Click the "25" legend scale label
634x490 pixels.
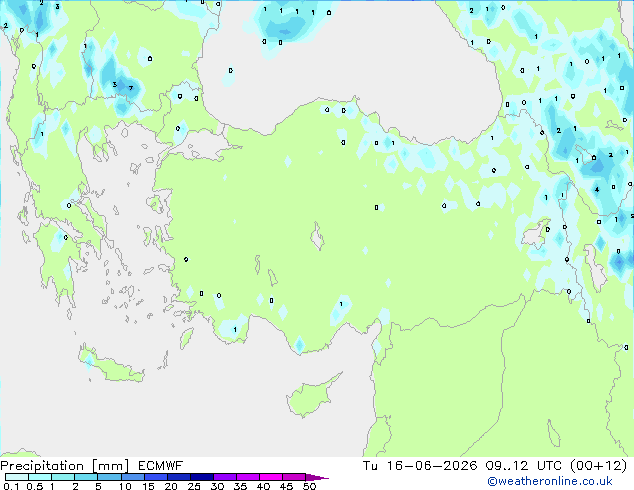point(194,486)
